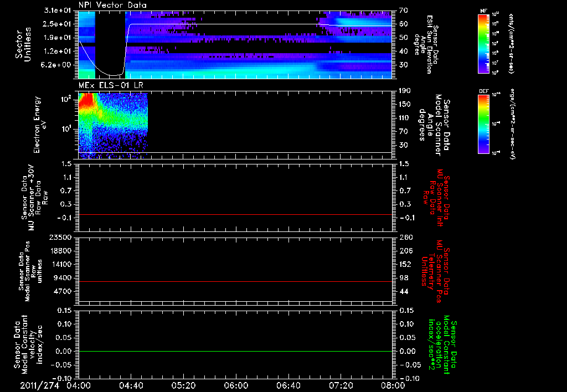The image size is (567, 392).
Task: Select the NF color scale bar
Action: [x=483, y=43]
